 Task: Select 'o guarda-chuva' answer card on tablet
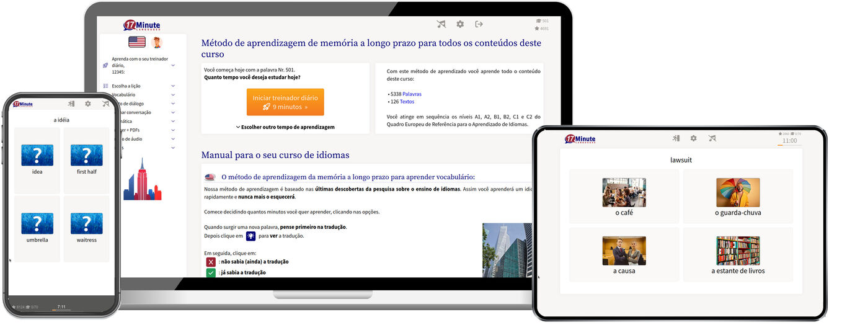[x=738, y=197]
